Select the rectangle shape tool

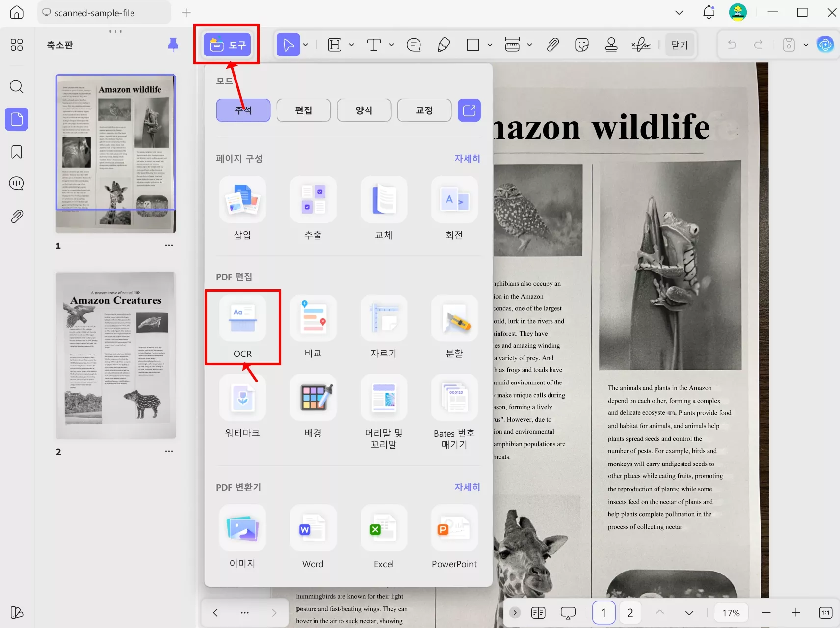pos(473,45)
